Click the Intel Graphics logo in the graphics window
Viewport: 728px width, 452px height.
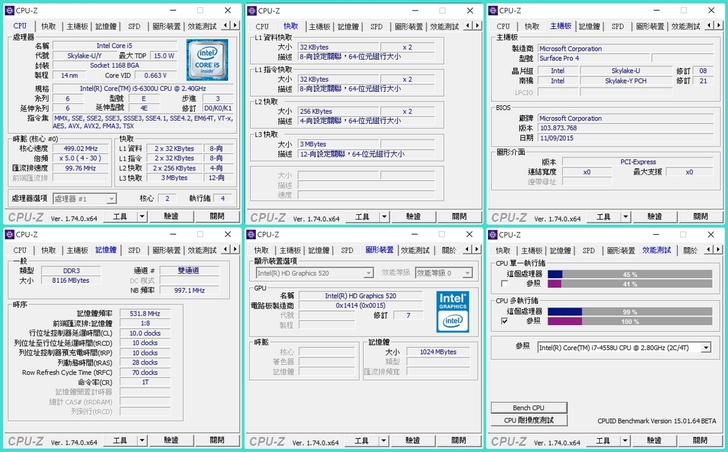[451, 309]
